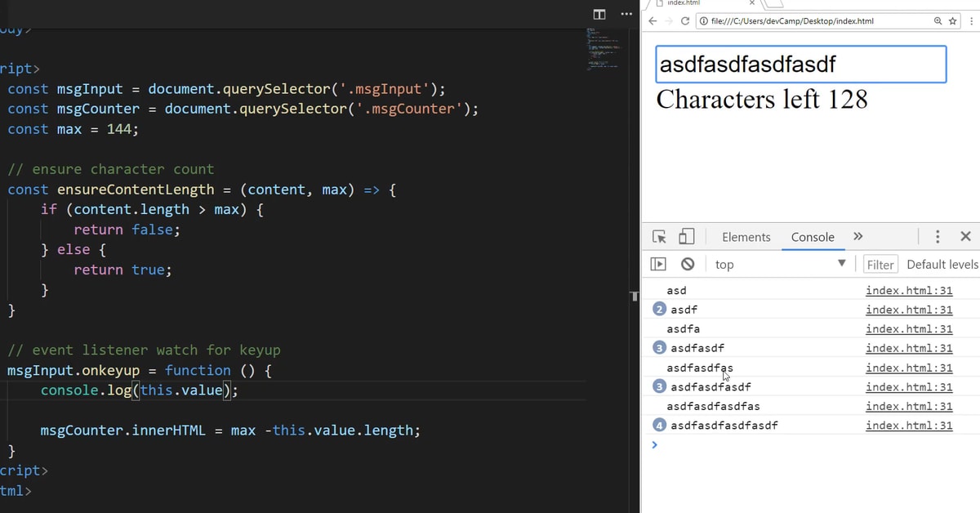This screenshot has height=513, width=980.
Task: Click repeat count badge 2 beside asdf
Action: pos(660,310)
